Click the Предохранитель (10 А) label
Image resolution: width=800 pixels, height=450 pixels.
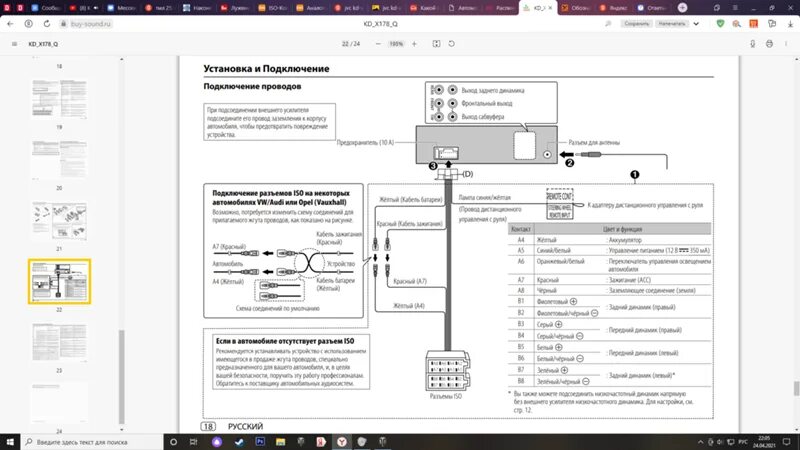pos(365,143)
